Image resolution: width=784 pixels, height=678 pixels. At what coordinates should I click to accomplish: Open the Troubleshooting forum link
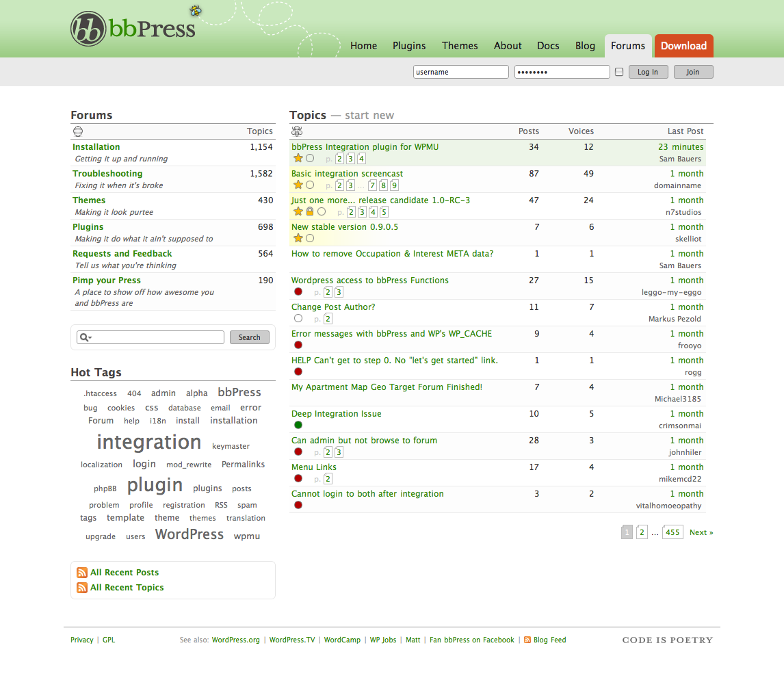(107, 174)
